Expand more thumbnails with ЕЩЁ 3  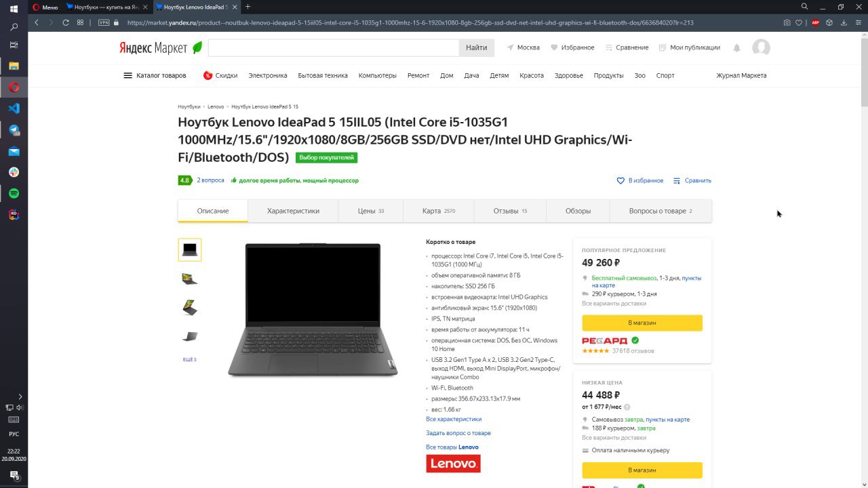click(190, 359)
